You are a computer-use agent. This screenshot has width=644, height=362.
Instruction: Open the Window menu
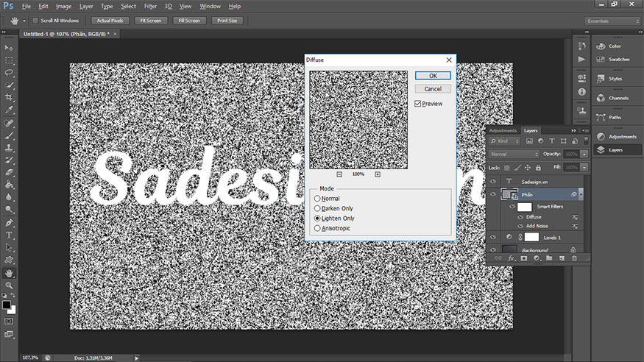[210, 6]
